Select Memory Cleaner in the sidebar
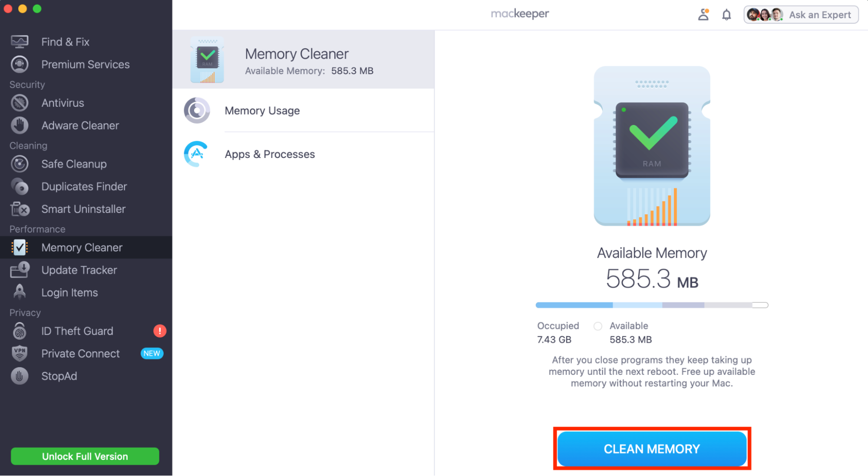Screen dimensions: 868x476 pyautogui.click(x=82, y=247)
